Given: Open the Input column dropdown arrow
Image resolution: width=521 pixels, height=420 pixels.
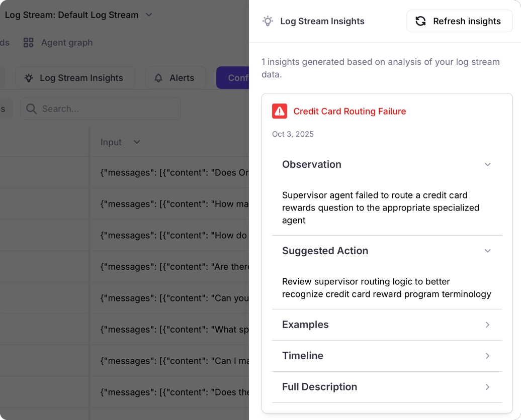Looking at the screenshot, I should [137, 142].
